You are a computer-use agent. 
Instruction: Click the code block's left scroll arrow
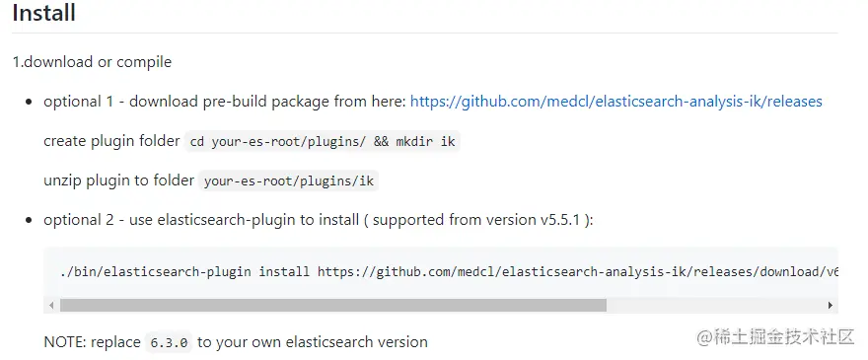click(51, 305)
